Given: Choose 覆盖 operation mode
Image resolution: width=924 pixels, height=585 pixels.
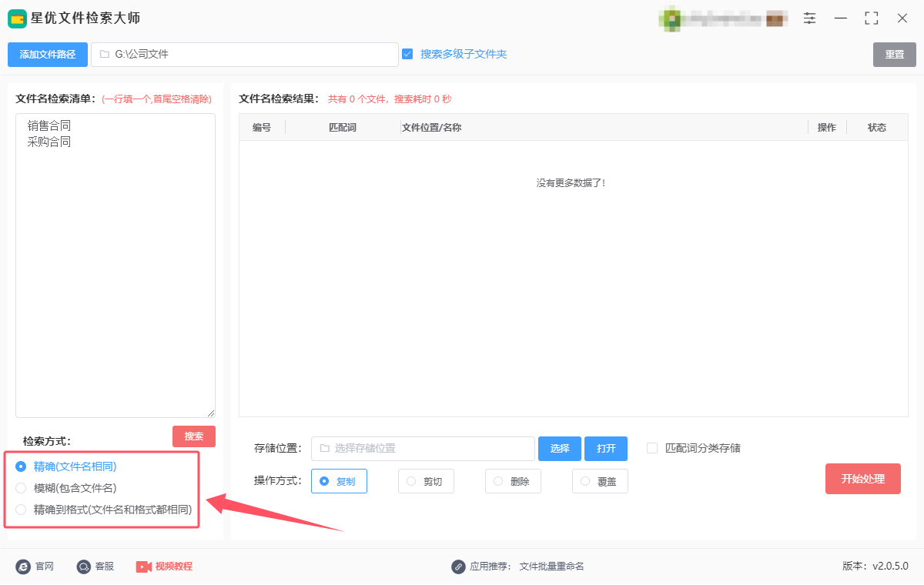Looking at the screenshot, I should pyautogui.click(x=600, y=481).
